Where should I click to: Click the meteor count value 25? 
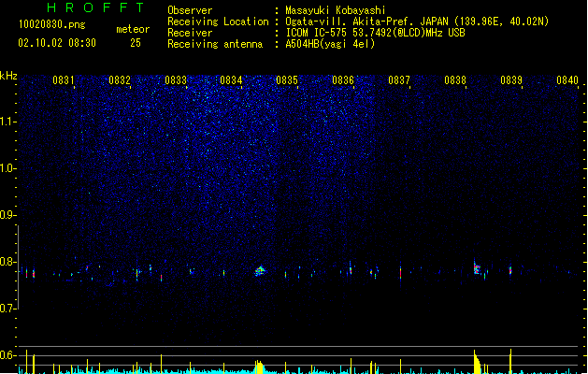pos(136,43)
